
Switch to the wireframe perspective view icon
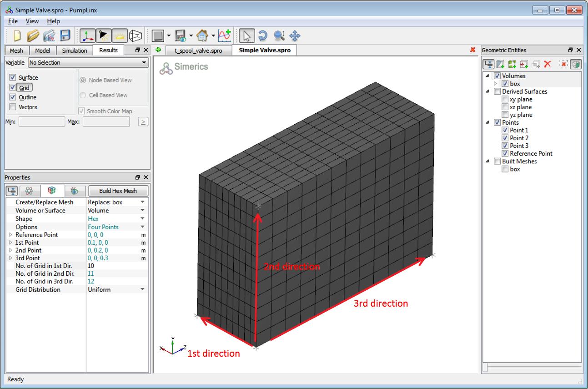[x=136, y=35]
